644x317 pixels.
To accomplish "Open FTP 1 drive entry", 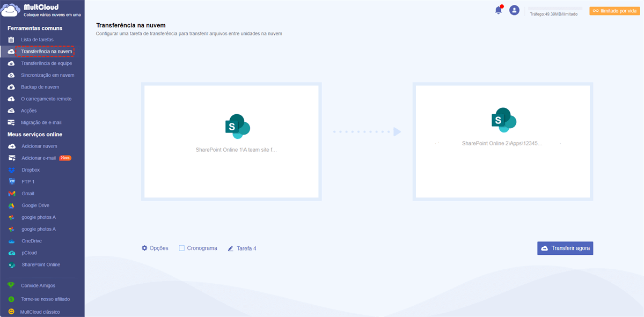I will pyautogui.click(x=28, y=182).
